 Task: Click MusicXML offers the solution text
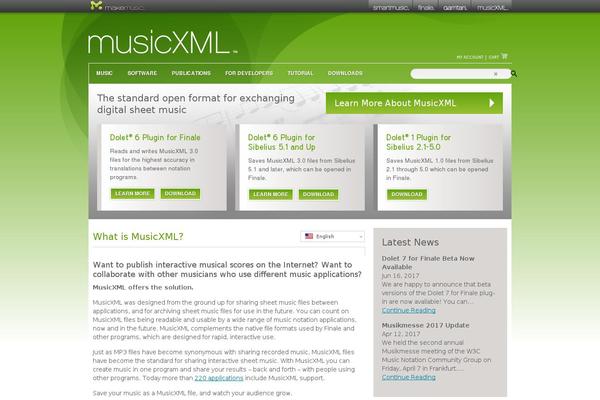(143, 287)
